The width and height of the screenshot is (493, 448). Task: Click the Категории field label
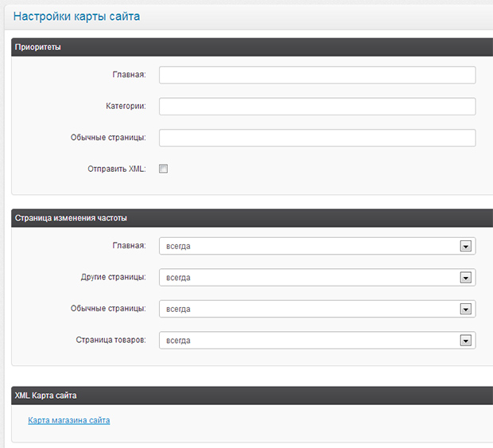[126, 106]
